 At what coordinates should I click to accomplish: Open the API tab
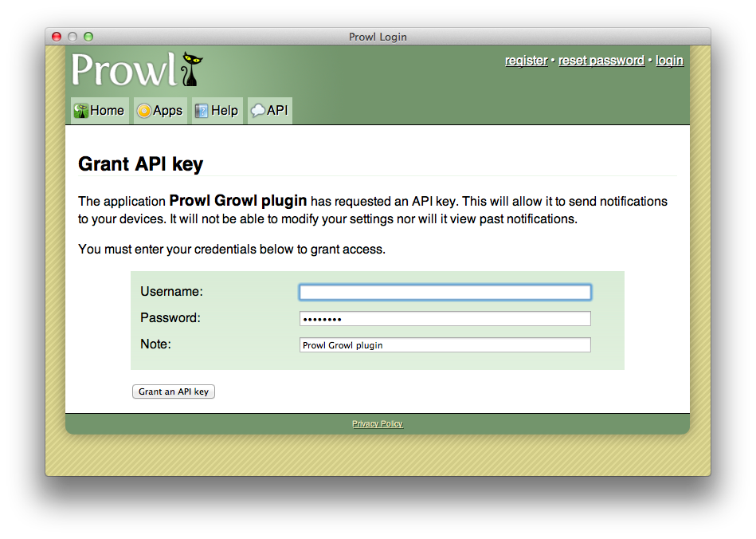click(270, 111)
